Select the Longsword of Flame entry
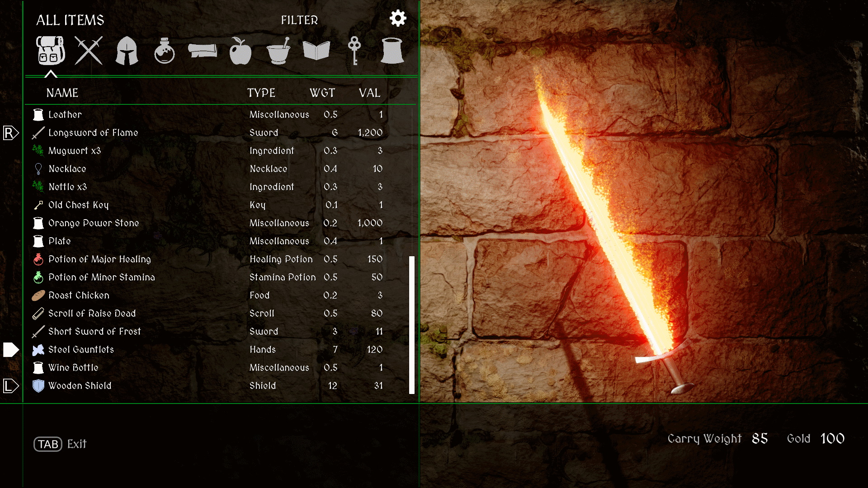The width and height of the screenshot is (868, 488). click(x=209, y=132)
